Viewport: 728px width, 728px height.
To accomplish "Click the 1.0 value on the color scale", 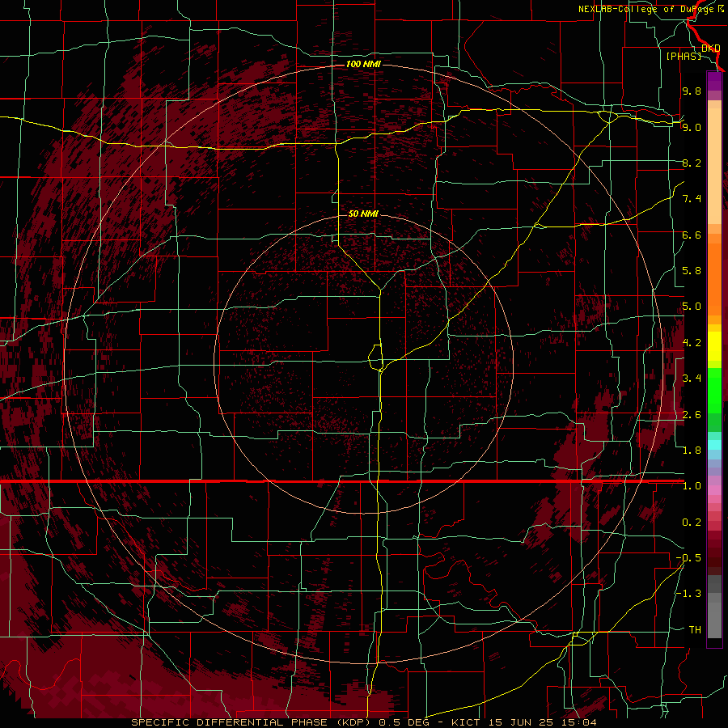I will pyautogui.click(x=692, y=486).
